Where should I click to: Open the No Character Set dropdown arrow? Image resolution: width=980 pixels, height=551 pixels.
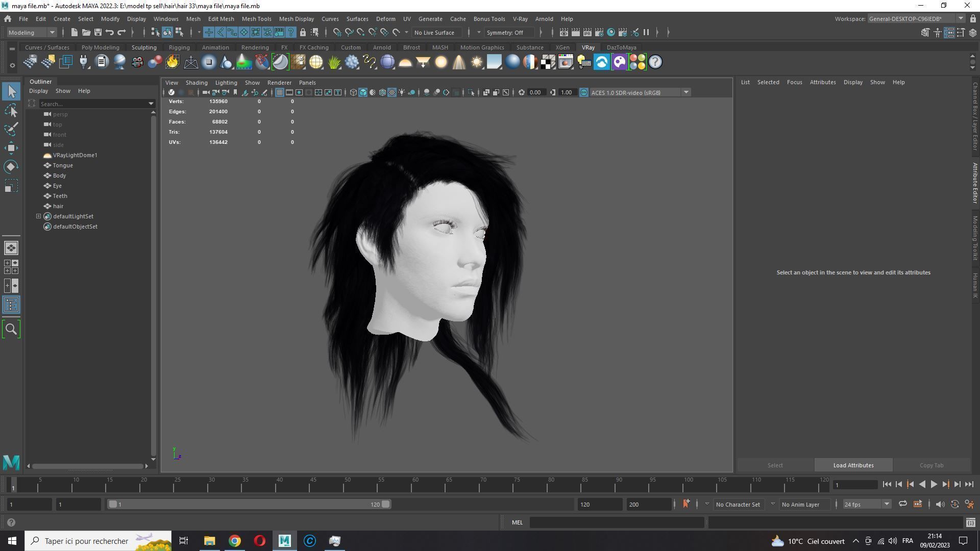point(706,504)
